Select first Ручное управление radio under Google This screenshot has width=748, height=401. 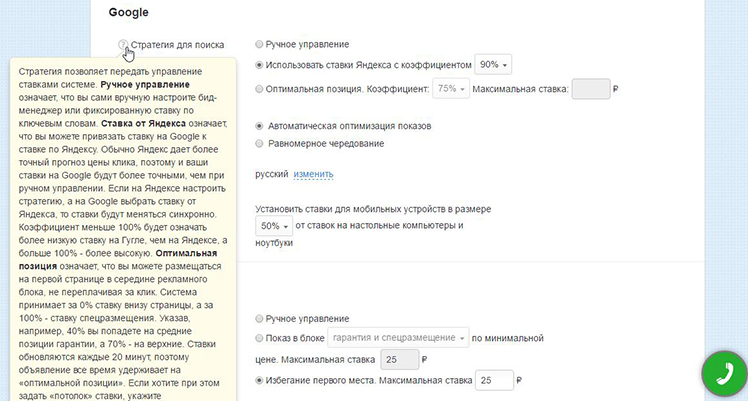coord(259,44)
